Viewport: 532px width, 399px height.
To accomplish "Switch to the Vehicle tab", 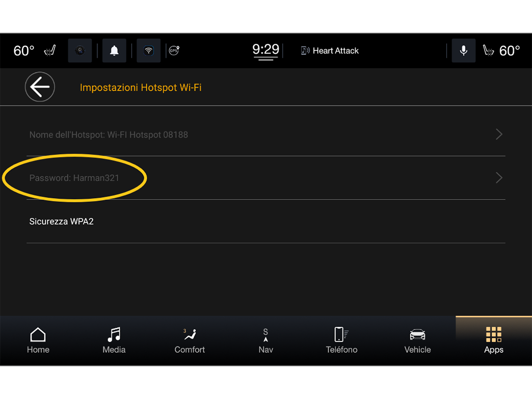I will 418,341.
